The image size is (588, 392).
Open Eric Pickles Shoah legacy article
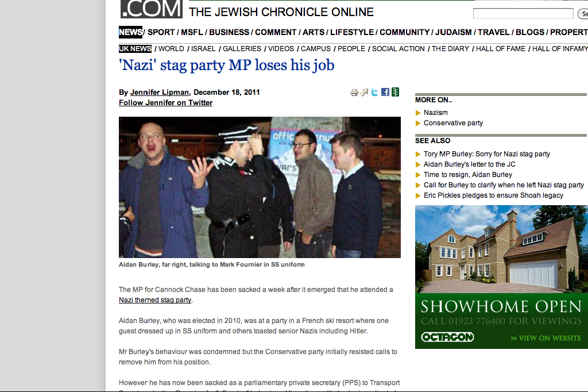[x=493, y=195]
